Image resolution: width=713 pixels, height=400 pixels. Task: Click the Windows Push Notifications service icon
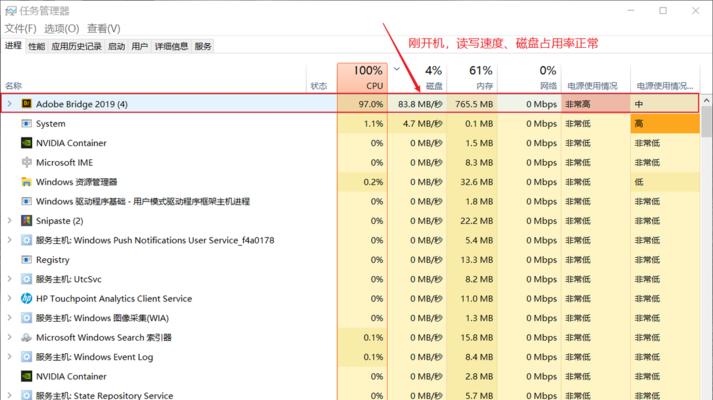[x=26, y=240]
